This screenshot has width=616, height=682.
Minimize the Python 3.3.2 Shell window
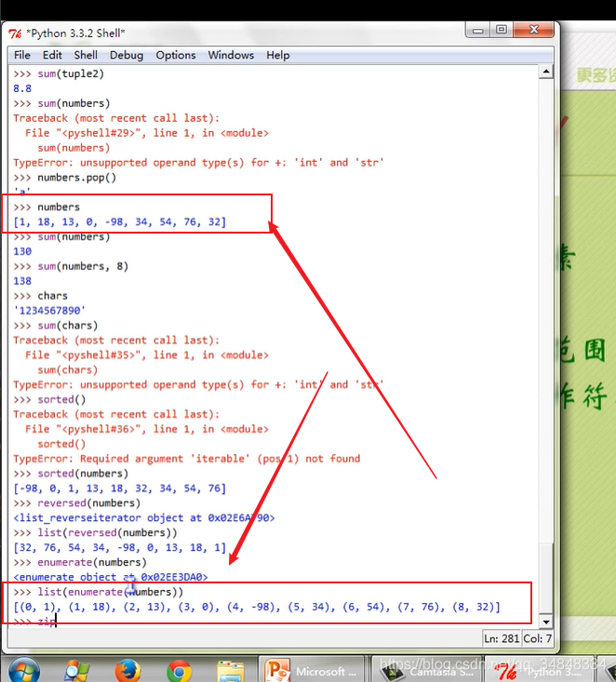pos(477,30)
